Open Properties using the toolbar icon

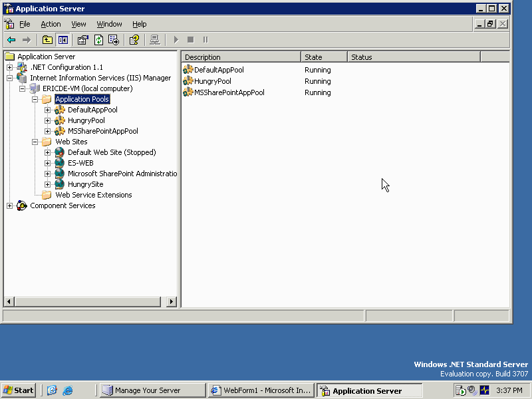[82, 40]
